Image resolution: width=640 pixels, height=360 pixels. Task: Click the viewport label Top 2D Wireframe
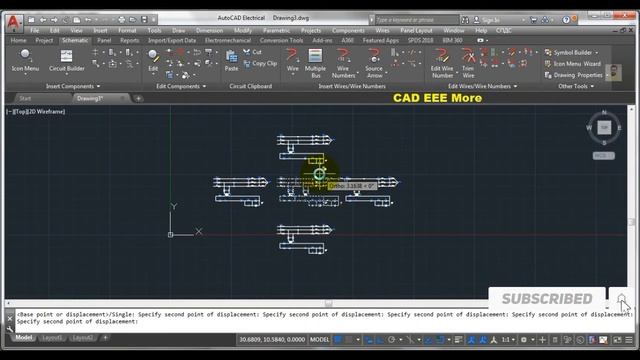tap(36, 111)
